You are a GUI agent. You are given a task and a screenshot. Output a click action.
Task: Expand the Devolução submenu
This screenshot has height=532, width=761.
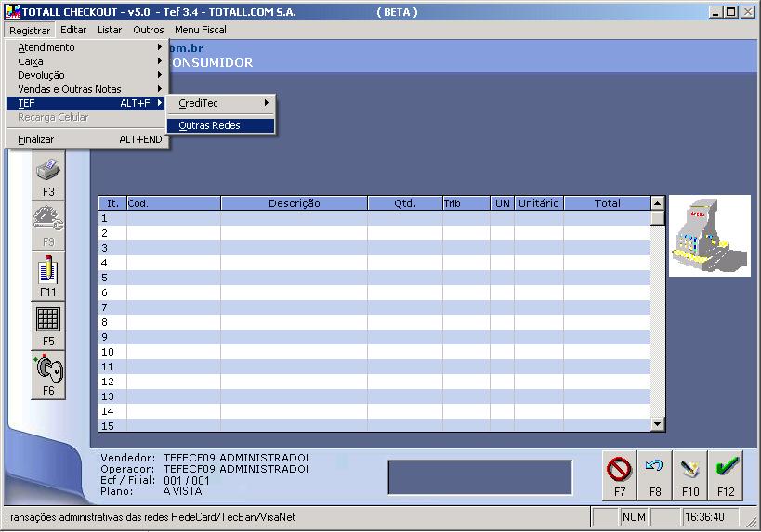pyautogui.click(x=86, y=75)
